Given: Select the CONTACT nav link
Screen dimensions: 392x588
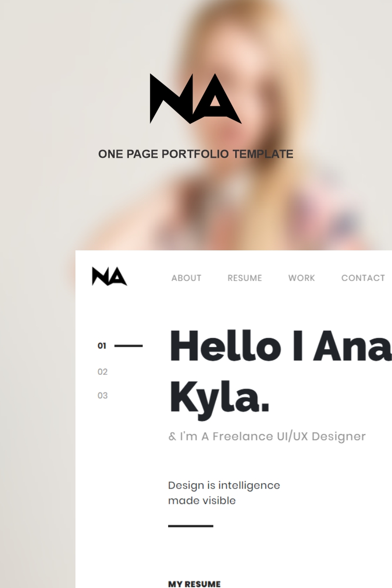Looking at the screenshot, I should pos(363,278).
